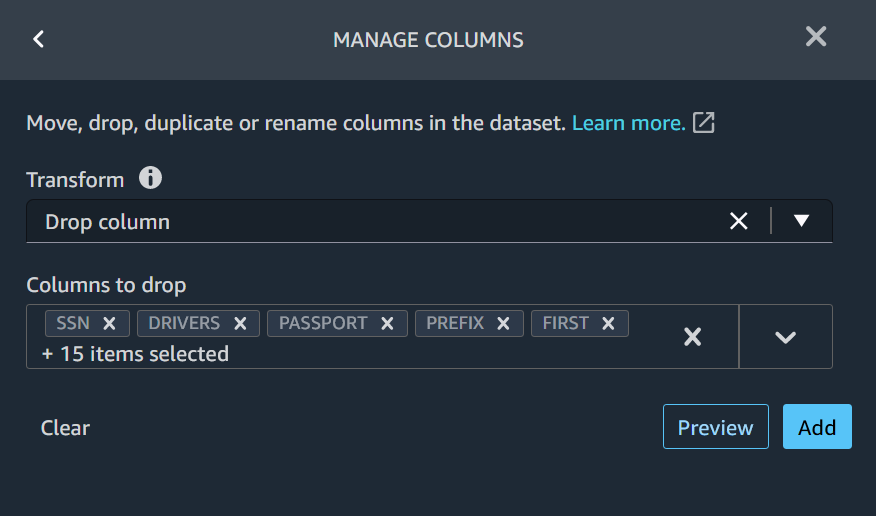876x516 pixels.
Task: Show Transform info tooltip icon
Action: click(150, 179)
